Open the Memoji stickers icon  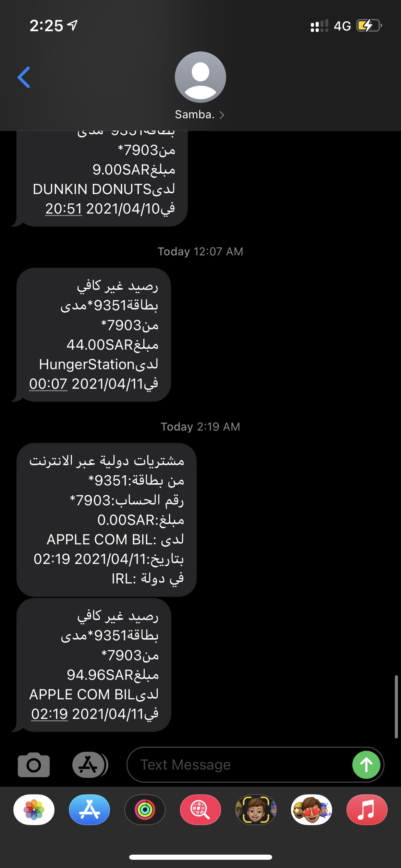pyautogui.click(x=312, y=810)
